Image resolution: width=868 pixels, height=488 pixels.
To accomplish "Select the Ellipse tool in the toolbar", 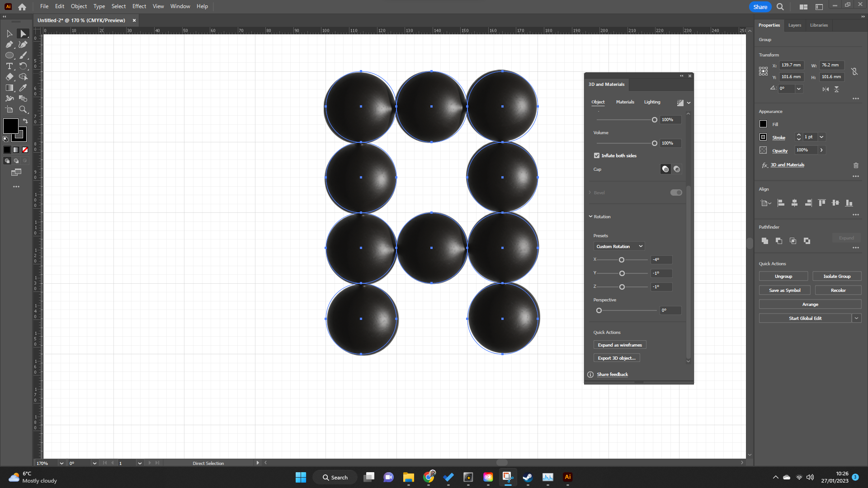I will pyautogui.click(x=9, y=55).
